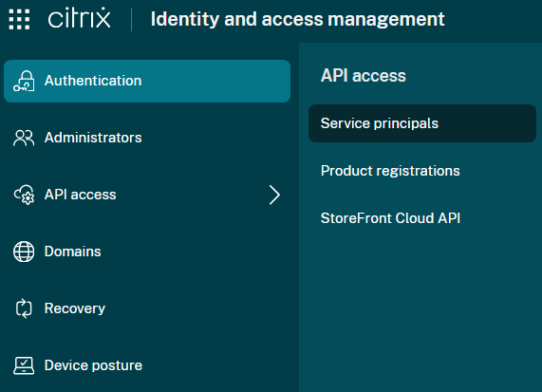Open the Recovery section
Viewport: 542px width, 392px height.
point(75,308)
